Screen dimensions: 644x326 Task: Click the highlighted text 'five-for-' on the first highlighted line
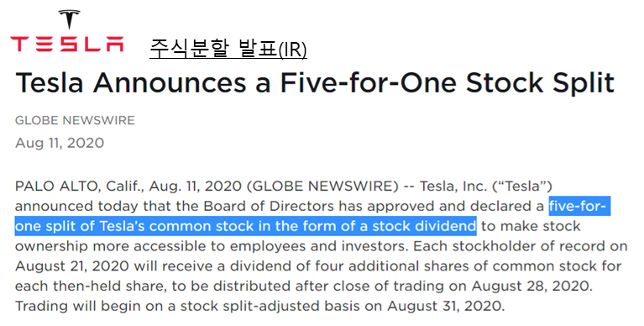[x=579, y=206]
